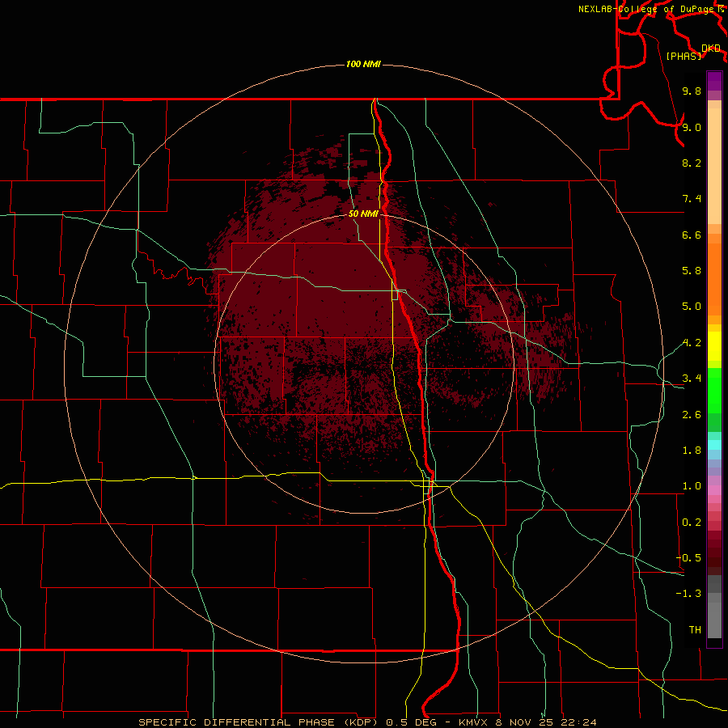Screen dimensions: 728x728
Task: Click the "(KDP)" abbreviation in the caption
Action: coord(361,722)
